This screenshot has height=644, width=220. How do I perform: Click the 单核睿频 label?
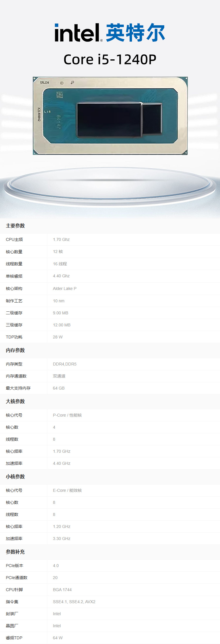tap(14, 276)
